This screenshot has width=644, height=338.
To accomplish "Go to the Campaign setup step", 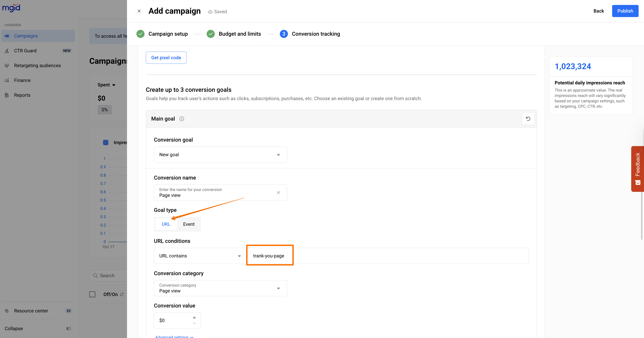I will (x=168, y=34).
